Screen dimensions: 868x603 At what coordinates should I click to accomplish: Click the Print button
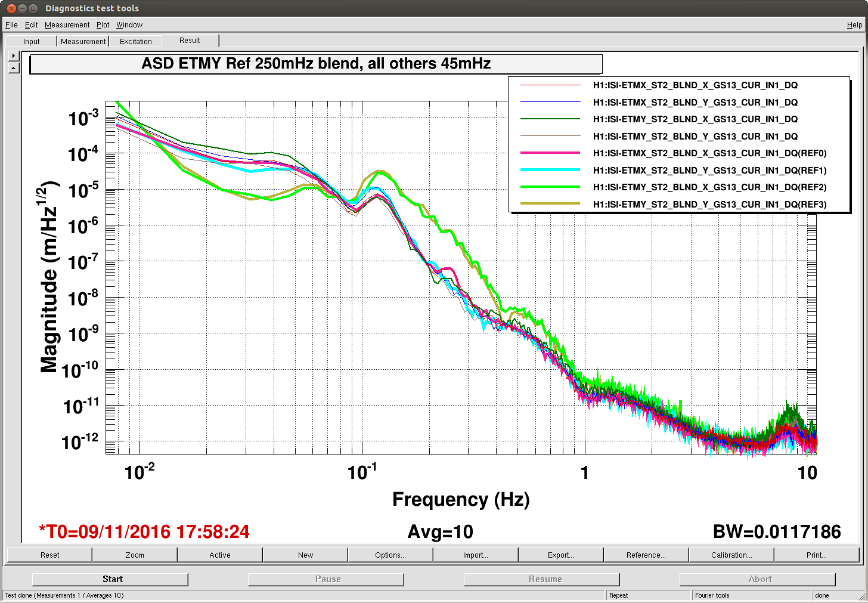817,555
